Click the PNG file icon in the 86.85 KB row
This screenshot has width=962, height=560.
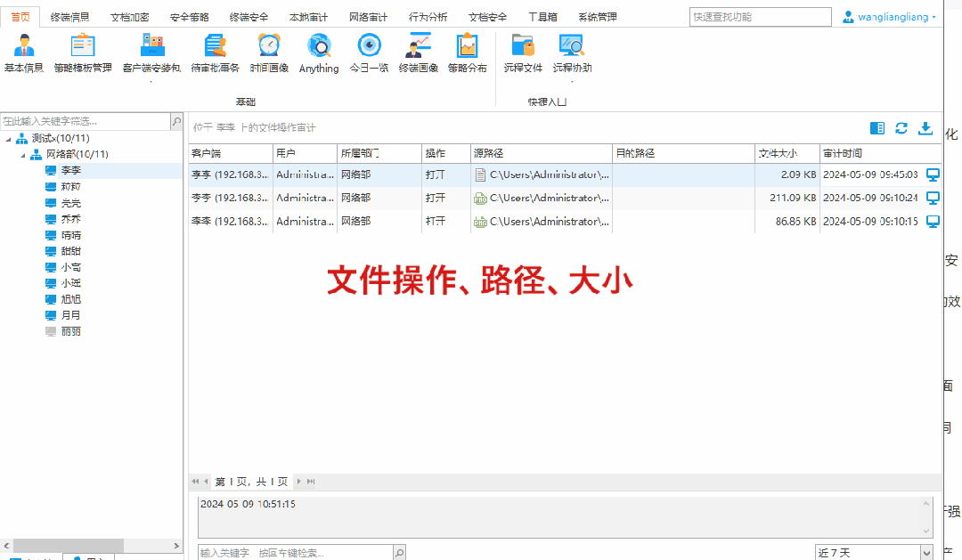tap(480, 222)
